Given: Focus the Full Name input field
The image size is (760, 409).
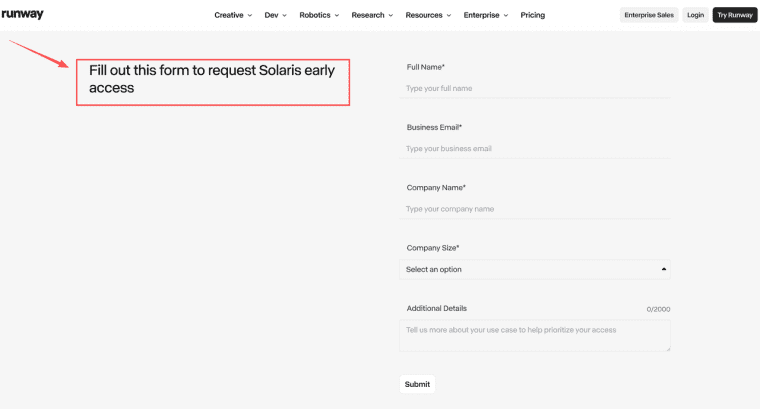Looking at the screenshot, I should tap(535, 88).
